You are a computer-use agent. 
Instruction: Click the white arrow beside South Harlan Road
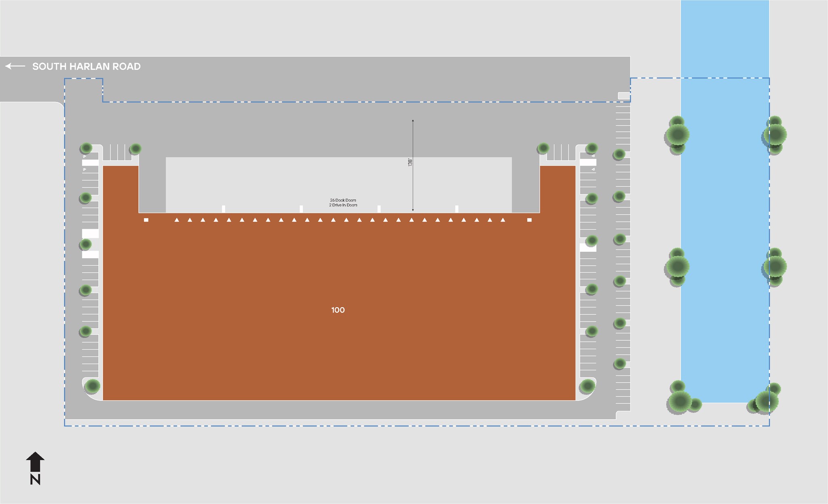coord(15,66)
